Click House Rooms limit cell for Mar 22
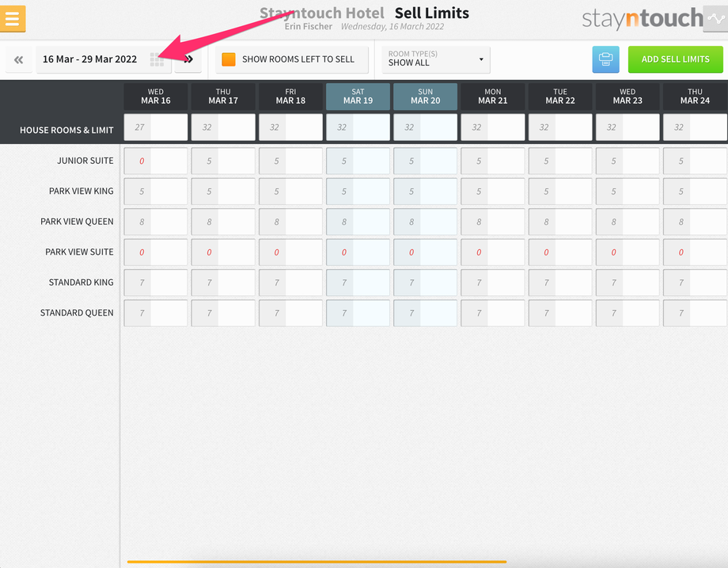Viewport: 728px width, 568px height. point(560,127)
